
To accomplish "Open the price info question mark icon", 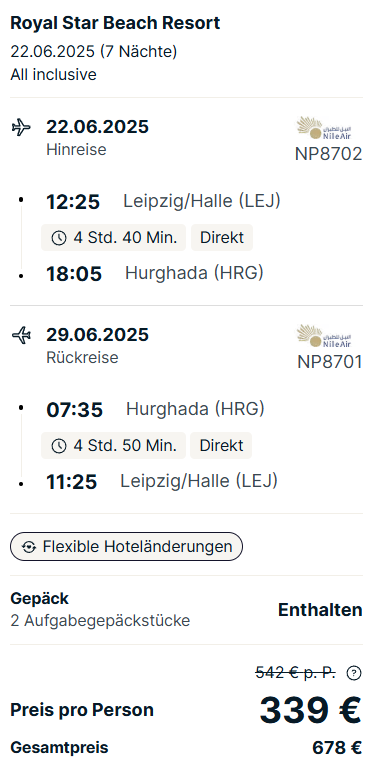I will (354, 673).
